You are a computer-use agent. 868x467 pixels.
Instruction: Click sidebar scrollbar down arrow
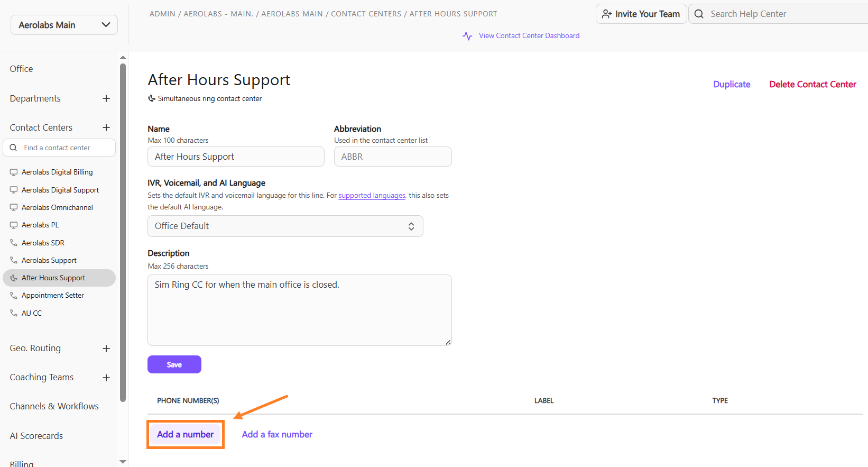(x=123, y=462)
